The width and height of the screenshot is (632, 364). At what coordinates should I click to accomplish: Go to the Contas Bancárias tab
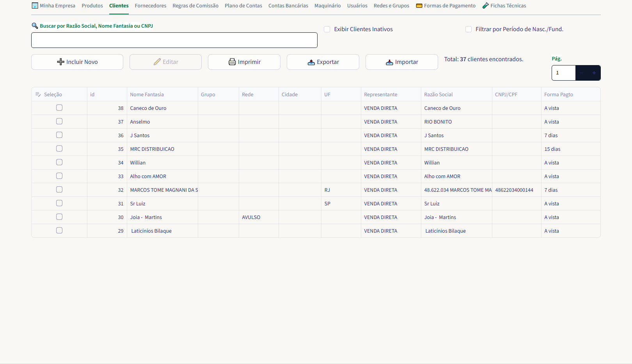point(288,6)
